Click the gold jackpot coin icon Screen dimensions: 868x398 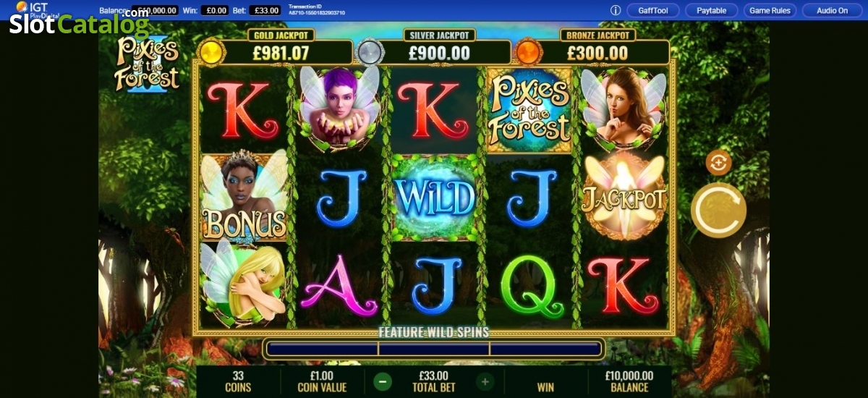[x=210, y=52]
